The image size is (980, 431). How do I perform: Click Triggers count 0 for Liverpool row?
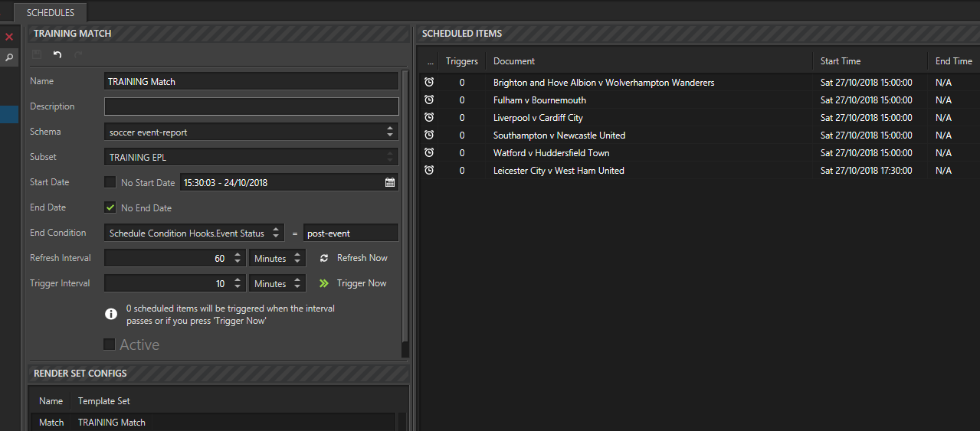tap(462, 117)
